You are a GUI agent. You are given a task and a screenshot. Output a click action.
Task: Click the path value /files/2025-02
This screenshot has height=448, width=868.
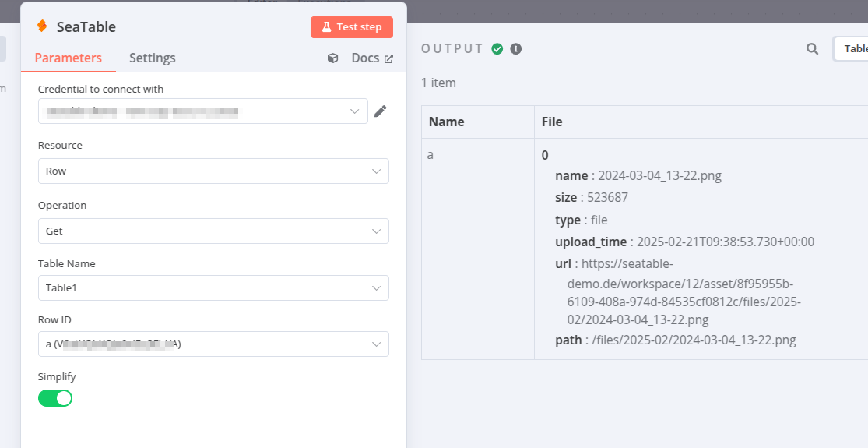[694, 340]
